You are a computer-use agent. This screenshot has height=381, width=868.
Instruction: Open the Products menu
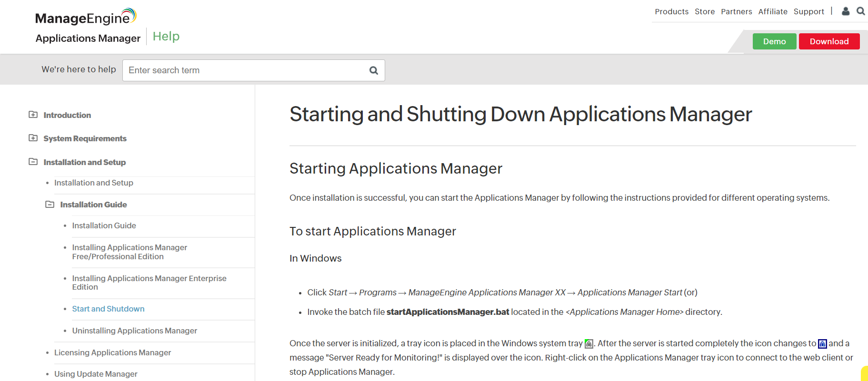pyautogui.click(x=671, y=11)
